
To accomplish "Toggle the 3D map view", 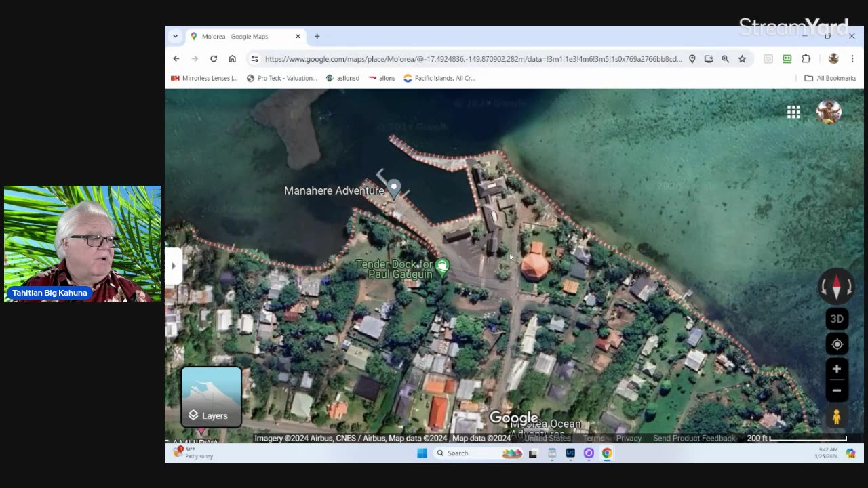I will pyautogui.click(x=837, y=319).
